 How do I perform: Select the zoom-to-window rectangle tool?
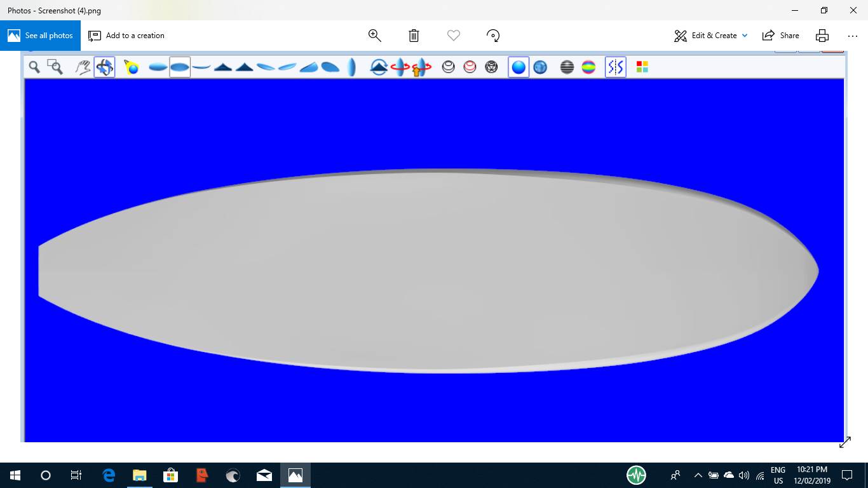55,67
